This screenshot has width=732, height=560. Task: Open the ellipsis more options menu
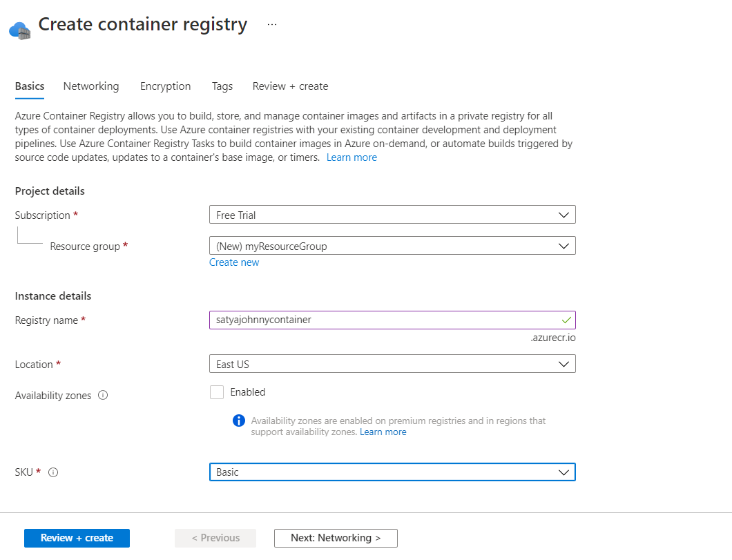tap(272, 25)
